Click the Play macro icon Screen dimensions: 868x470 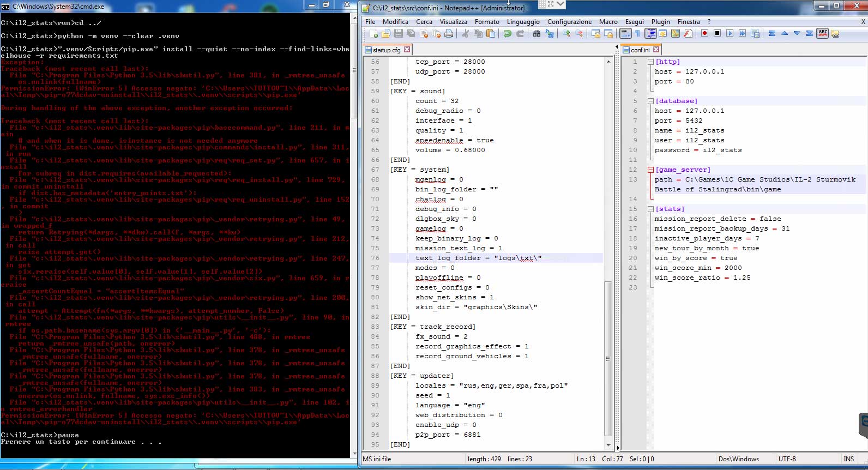tap(730, 34)
